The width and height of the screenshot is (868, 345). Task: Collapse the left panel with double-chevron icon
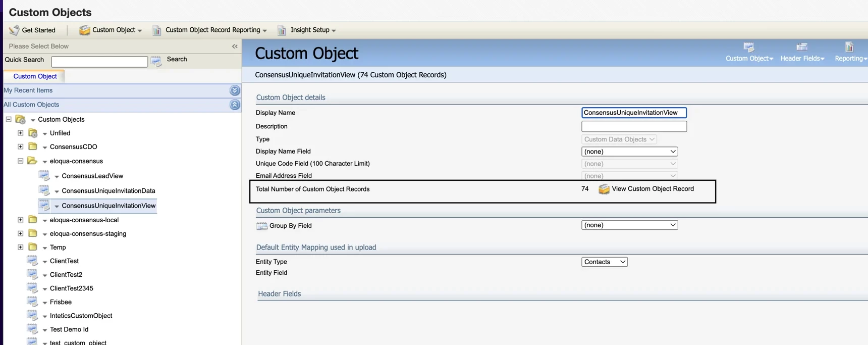[x=235, y=46]
